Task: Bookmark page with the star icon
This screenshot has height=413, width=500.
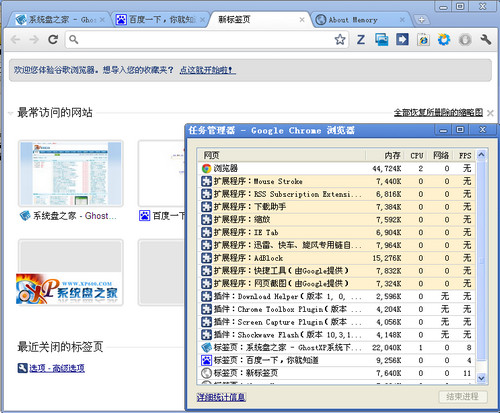Action: [340, 40]
